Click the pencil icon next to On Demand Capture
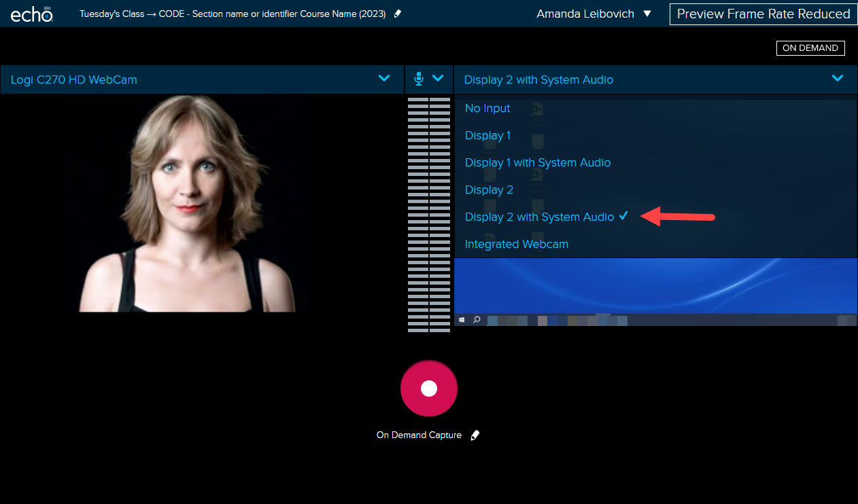This screenshot has height=504, width=858. tap(475, 435)
